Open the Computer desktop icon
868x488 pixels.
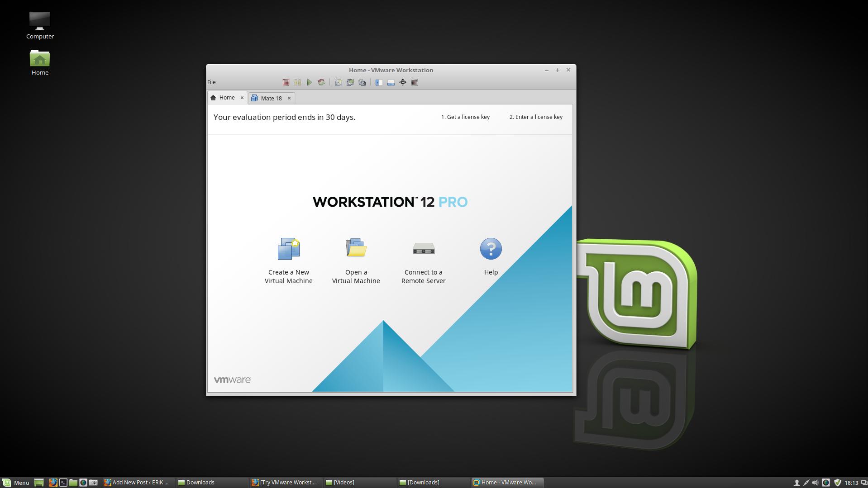tap(40, 25)
